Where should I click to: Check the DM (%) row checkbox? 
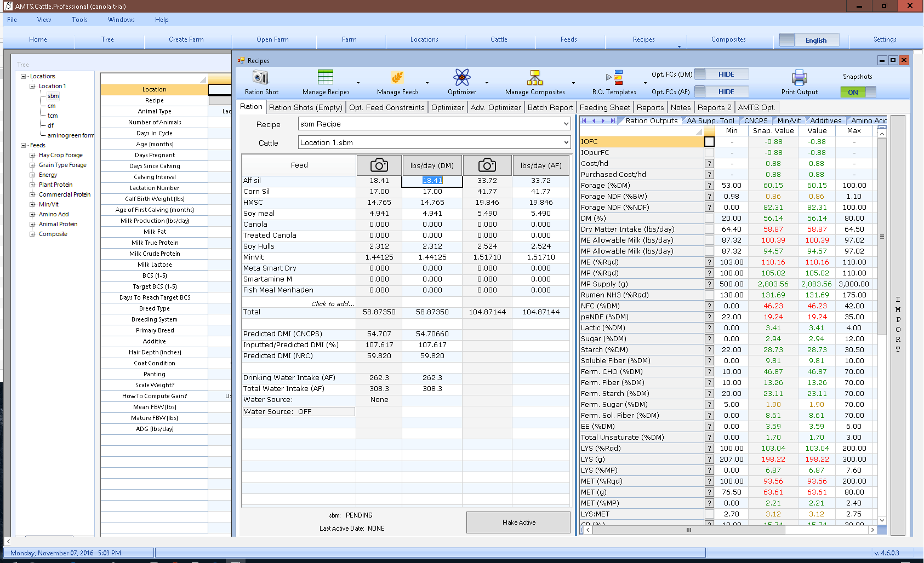click(709, 219)
